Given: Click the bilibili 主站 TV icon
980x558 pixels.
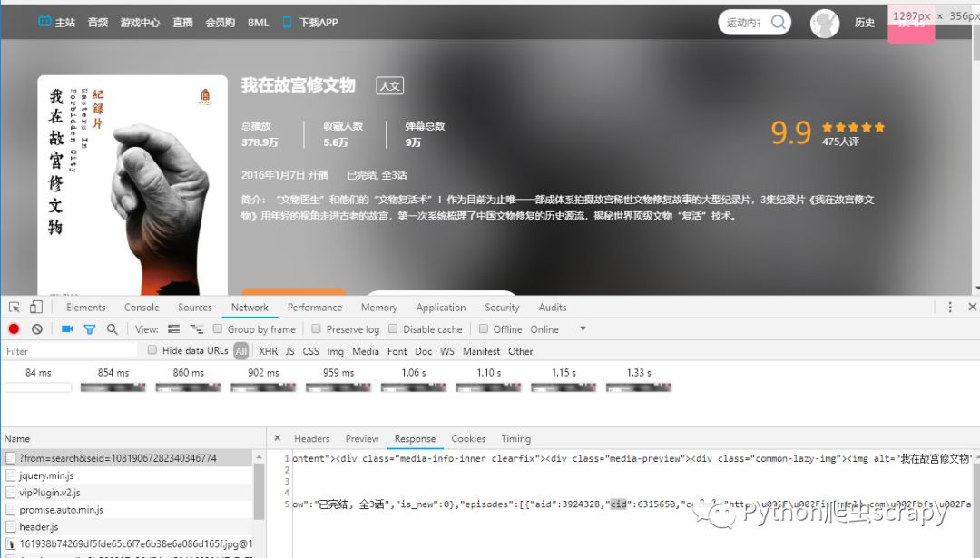Looking at the screenshot, I should click(x=44, y=21).
